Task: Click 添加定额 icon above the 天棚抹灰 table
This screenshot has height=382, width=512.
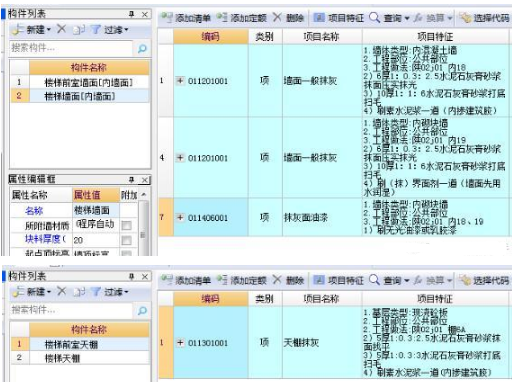Action: 222,280
